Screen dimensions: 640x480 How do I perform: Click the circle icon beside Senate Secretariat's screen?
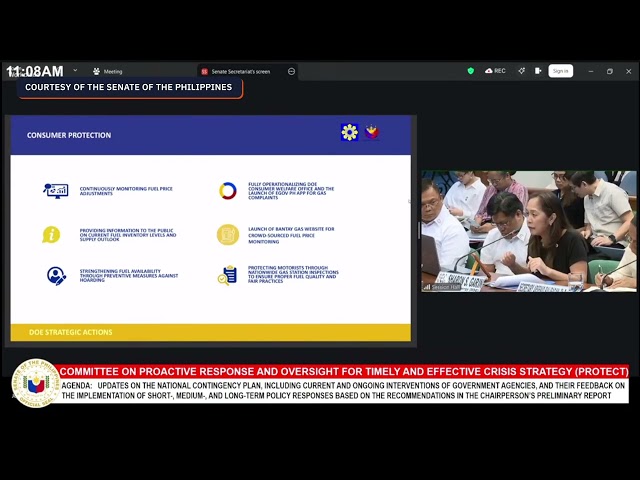[291, 71]
